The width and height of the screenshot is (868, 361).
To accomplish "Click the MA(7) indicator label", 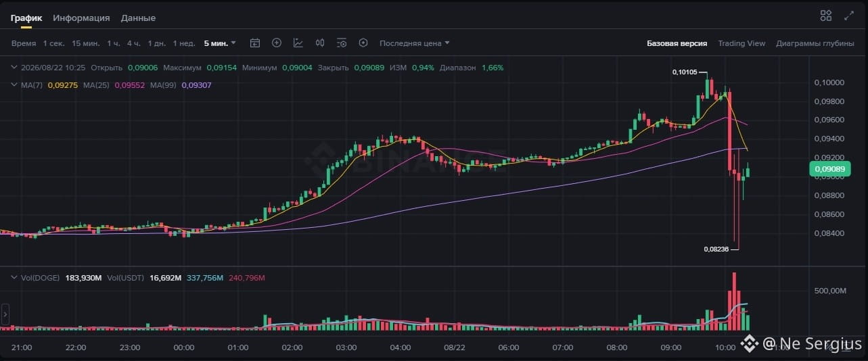I will [x=32, y=85].
